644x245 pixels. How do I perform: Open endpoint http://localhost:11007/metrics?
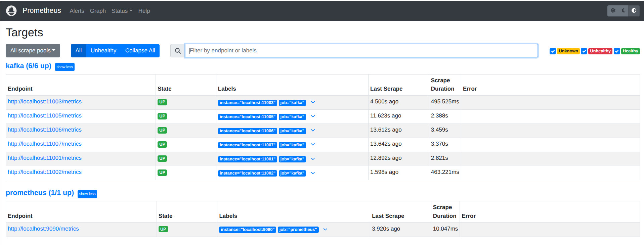pyautogui.click(x=45, y=144)
